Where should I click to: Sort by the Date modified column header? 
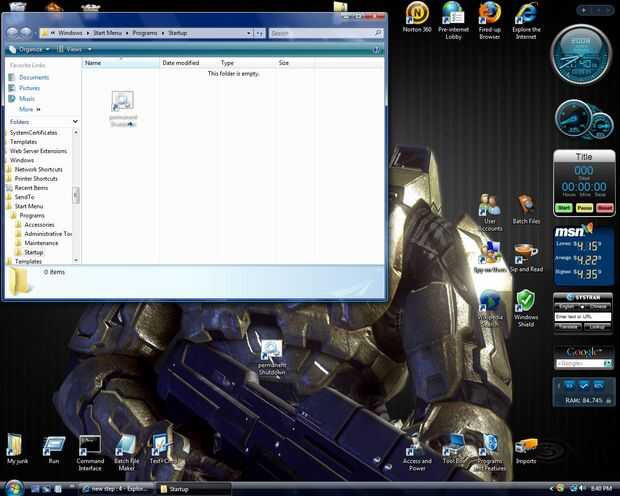click(189, 62)
